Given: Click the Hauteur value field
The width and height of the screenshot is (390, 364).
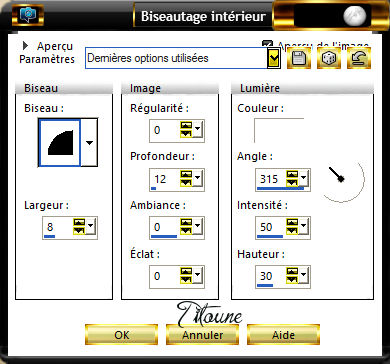Looking at the screenshot, I should coord(271,276).
